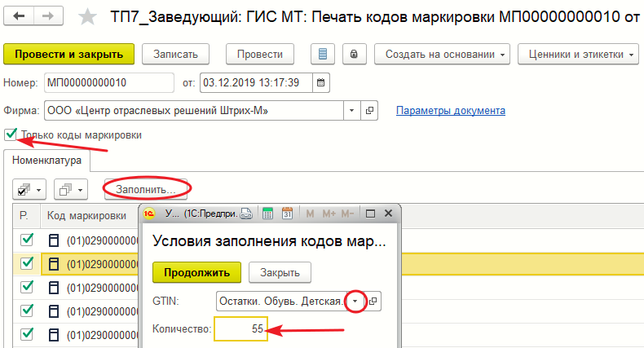Click the Номер input field
Viewport: 644px width, 348px height.
109,83
